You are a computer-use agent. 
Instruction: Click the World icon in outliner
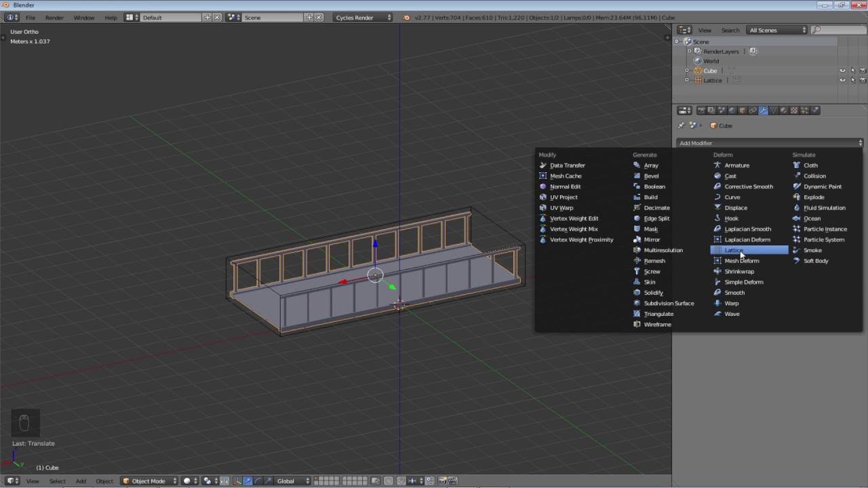(698, 61)
